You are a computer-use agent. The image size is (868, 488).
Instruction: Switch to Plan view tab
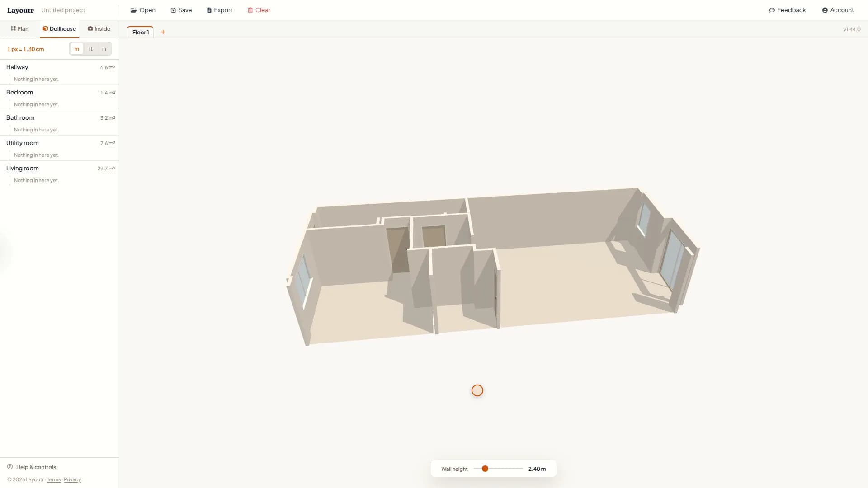20,28
